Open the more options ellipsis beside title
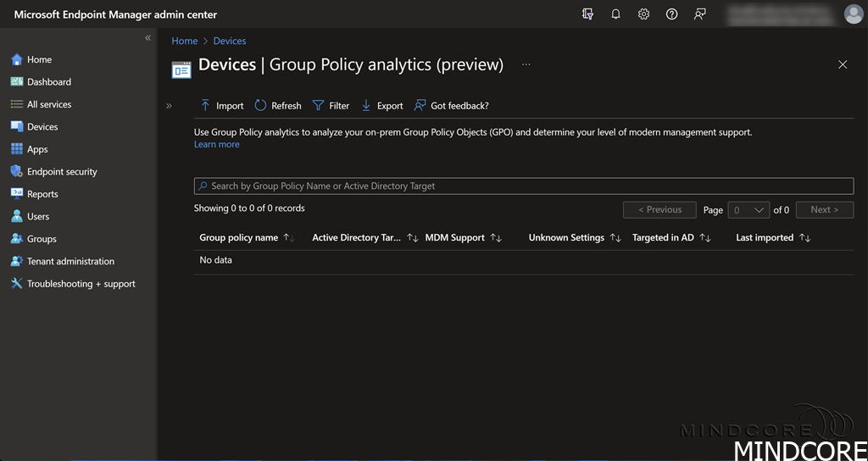 coord(526,64)
